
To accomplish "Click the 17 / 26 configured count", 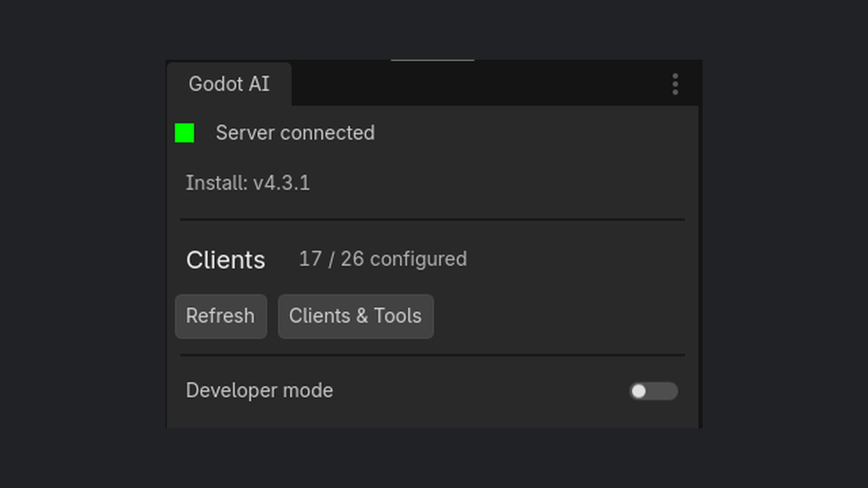I will pos(382,259).
